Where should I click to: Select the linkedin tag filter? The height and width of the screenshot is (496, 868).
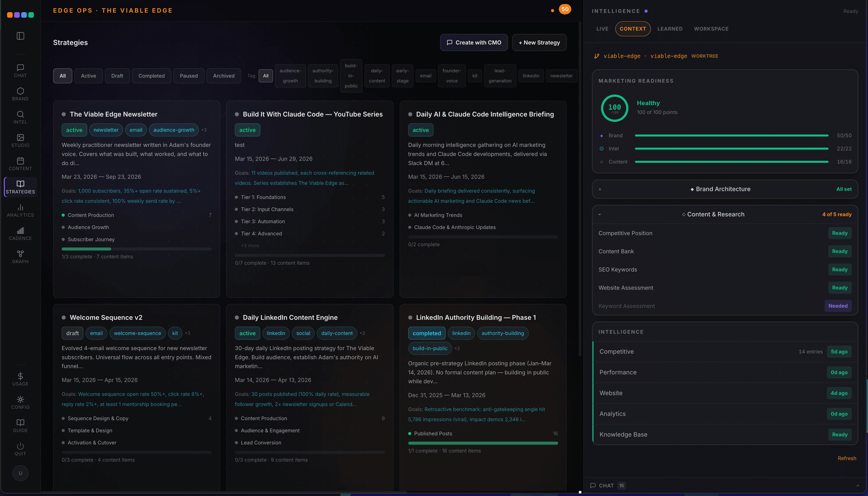(531, 76)
